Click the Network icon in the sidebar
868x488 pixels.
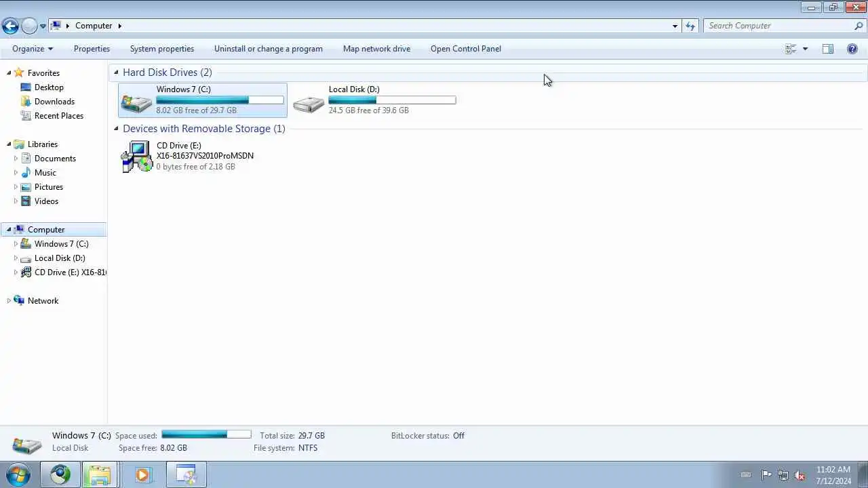pyautogui.click(x=19, y=301)
